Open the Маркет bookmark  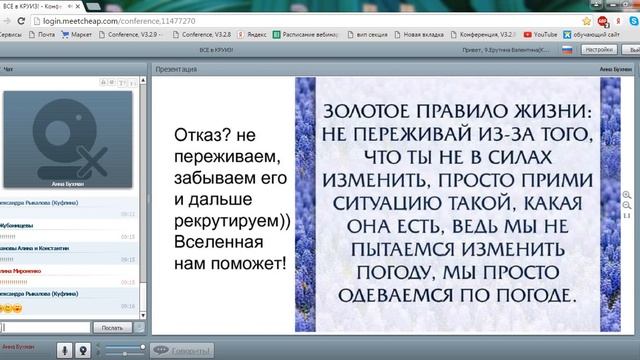click(76, 35)
